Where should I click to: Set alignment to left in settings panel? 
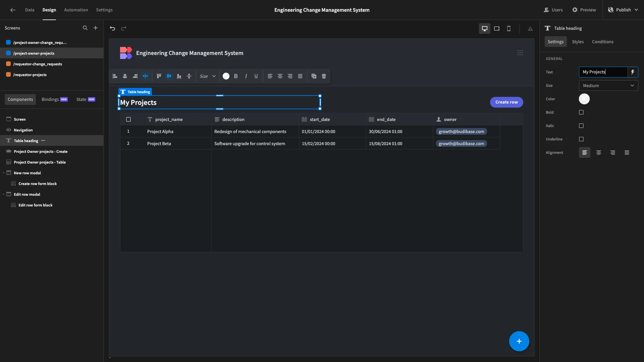(x=585, y=153)
